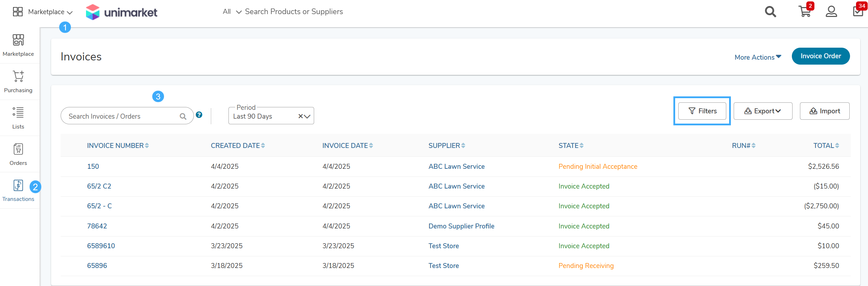Open Marketplace in the left sidebar
This screenshot has width=868, height=286.
pyautogui.click(x=18, y=45)
